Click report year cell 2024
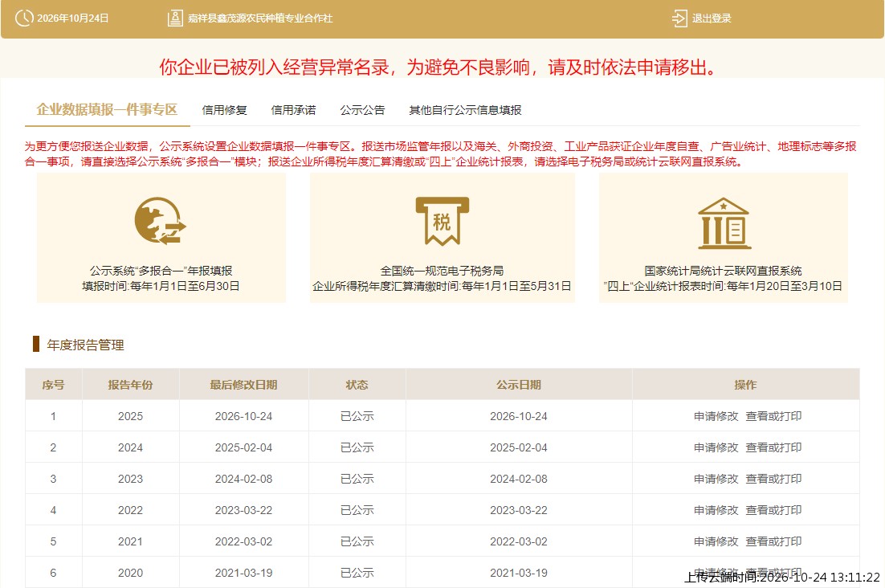Screen dimensions: 885x588 130,447
